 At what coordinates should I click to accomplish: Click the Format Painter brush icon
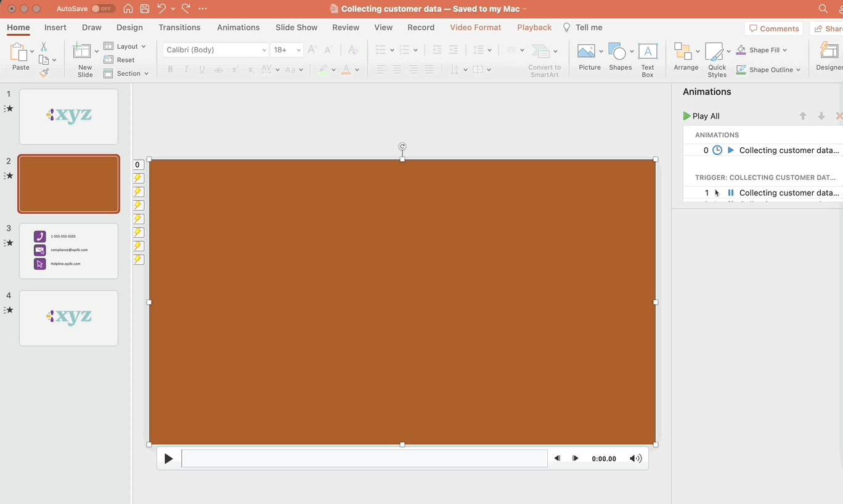click(x=44, y=73)
